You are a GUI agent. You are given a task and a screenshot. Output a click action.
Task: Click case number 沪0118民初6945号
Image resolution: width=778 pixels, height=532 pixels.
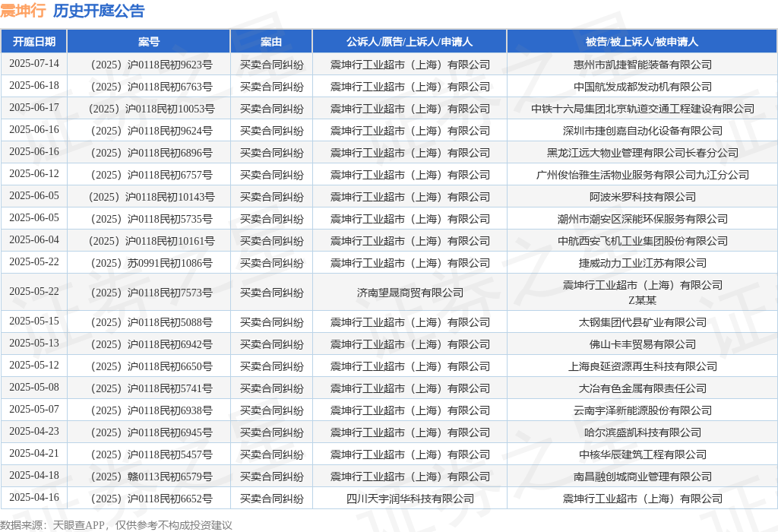[x=149, y=432]
